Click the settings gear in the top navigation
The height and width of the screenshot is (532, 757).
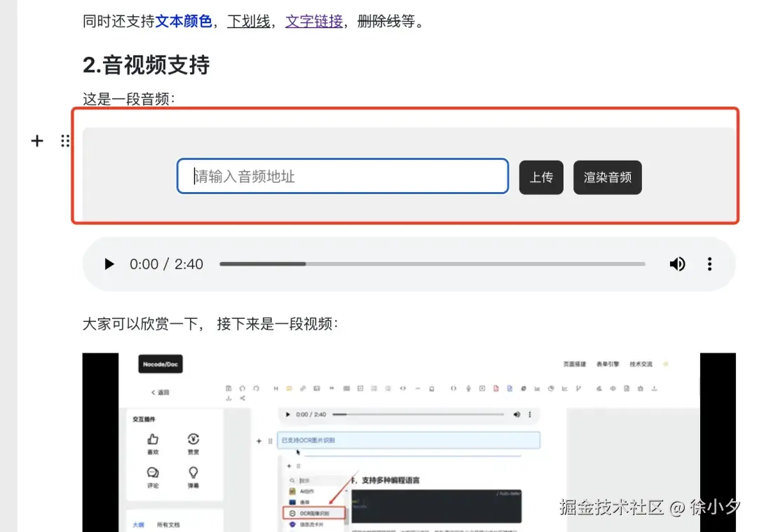[665, 364]
